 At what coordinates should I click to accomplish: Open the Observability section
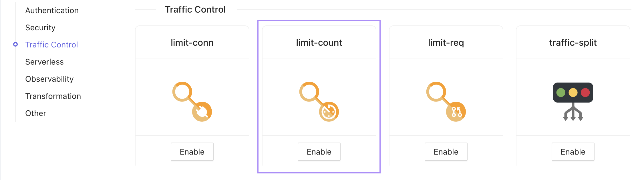(x=49, y=79)
